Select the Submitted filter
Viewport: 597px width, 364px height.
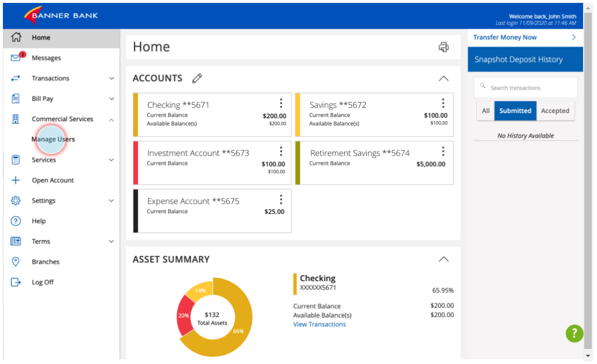pyautogui.click(x=515, y=111)
